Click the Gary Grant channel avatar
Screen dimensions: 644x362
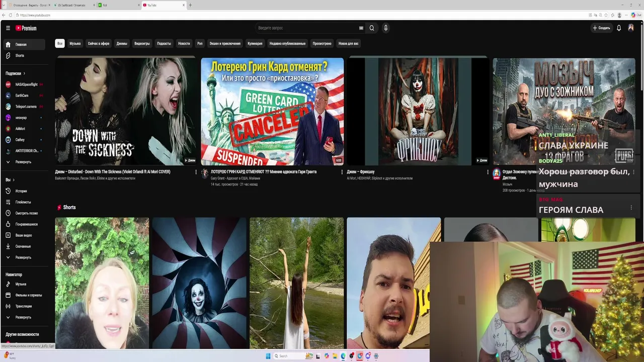tap(205, 173)
